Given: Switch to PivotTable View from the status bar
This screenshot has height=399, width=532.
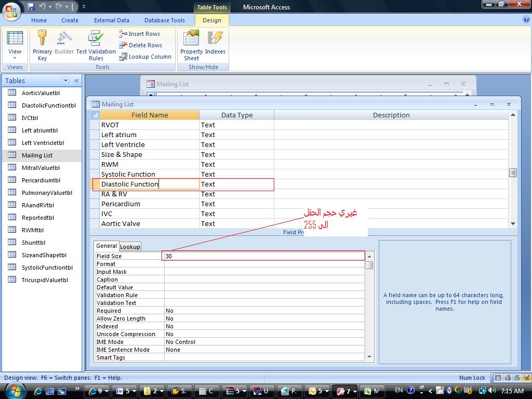Looking at the screenshot, I should click(x=508, y=378).
